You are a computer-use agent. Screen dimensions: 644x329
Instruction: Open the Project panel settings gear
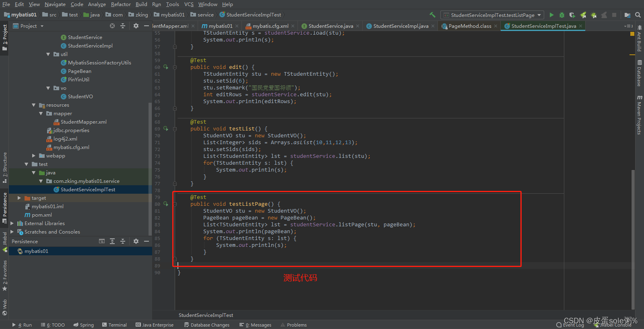pos(136,26)
